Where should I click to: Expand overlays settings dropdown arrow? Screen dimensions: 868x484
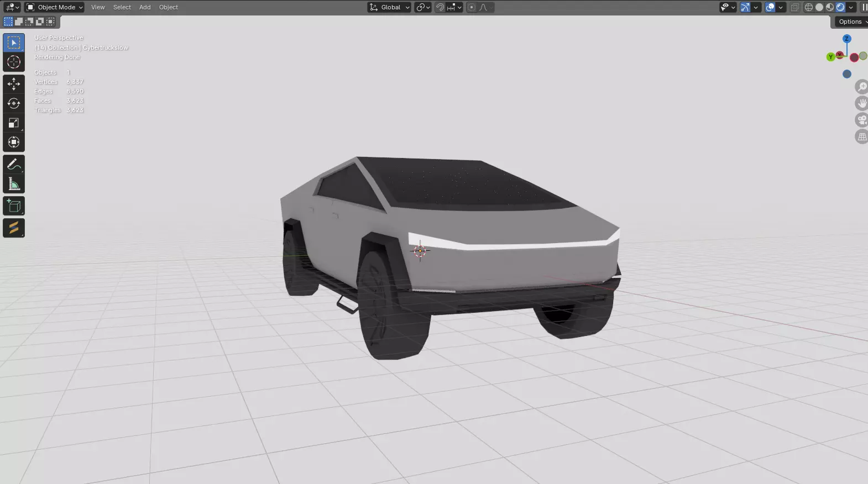pos(781,7)
